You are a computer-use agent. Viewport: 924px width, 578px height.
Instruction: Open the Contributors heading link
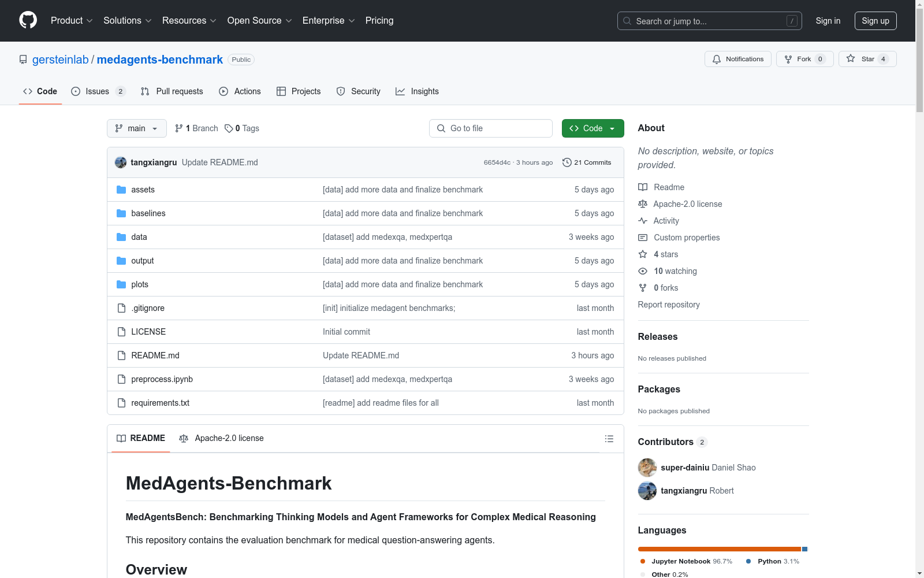coord(672,442)
